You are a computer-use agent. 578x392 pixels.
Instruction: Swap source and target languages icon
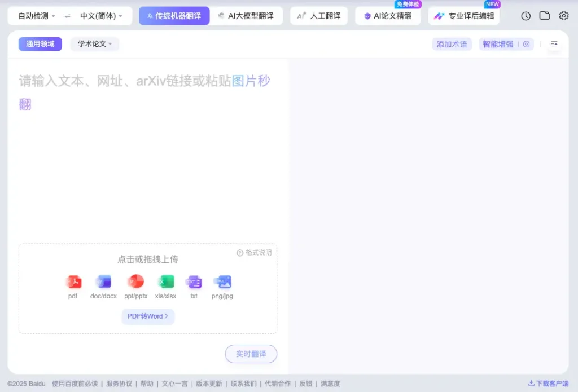[x=68, y=16]
